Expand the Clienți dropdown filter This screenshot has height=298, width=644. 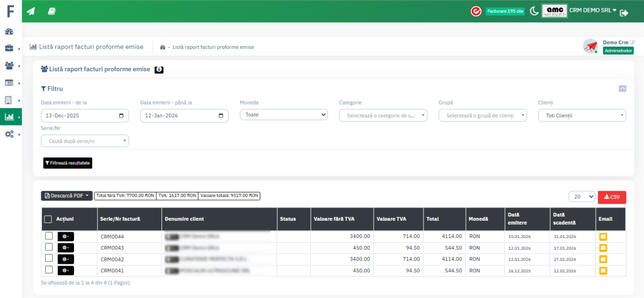pyautogui.click(x=582, y=115)
